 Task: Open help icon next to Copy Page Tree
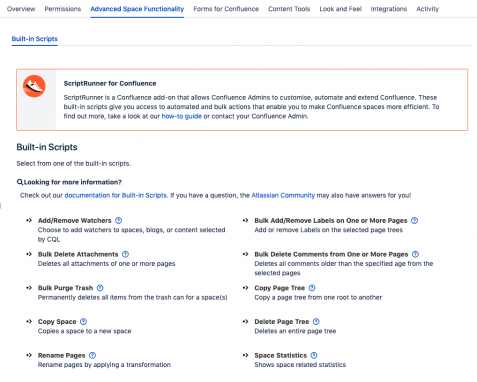tap(312, 288)
